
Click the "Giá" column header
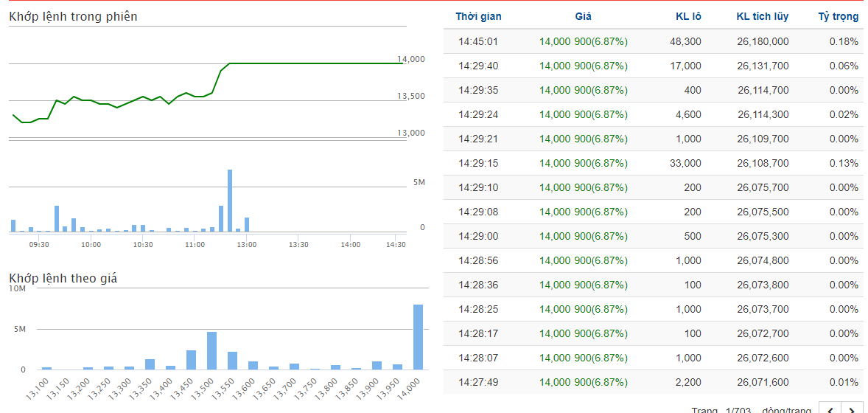(x=583, y=17)
